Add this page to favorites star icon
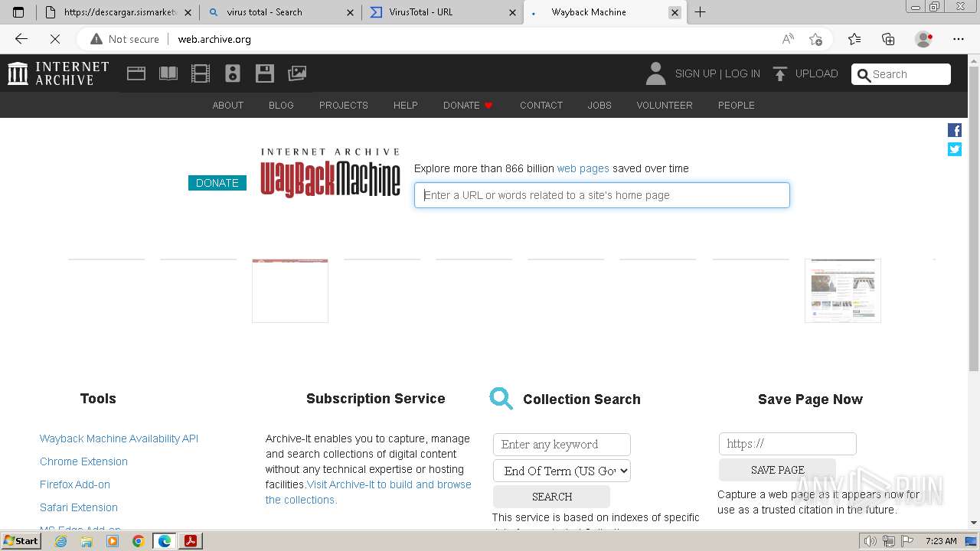This screenshot has width=980, height=551. (816, 39)
